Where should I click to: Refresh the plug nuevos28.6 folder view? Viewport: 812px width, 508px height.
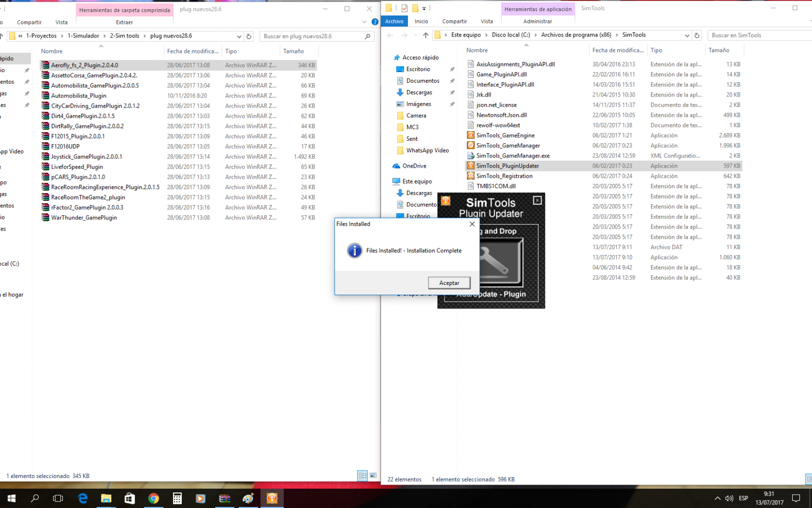249,36
